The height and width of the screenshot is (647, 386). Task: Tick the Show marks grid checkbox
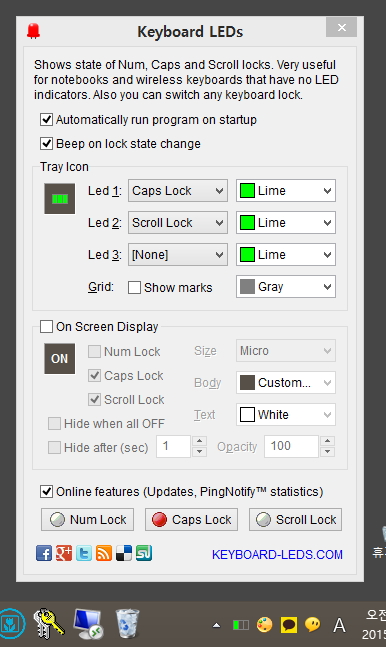[134, 288]
